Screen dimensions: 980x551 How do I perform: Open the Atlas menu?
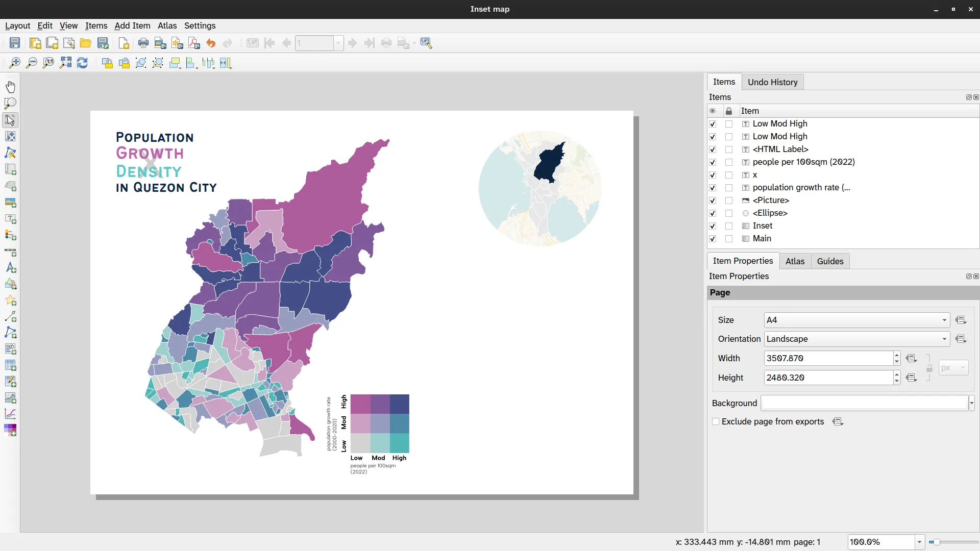click(167, 26)
